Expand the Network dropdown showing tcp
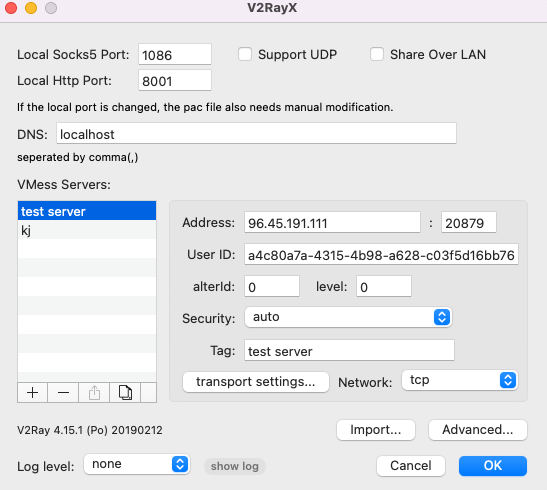Screen dimensions: 547x490 click(460, 380)
